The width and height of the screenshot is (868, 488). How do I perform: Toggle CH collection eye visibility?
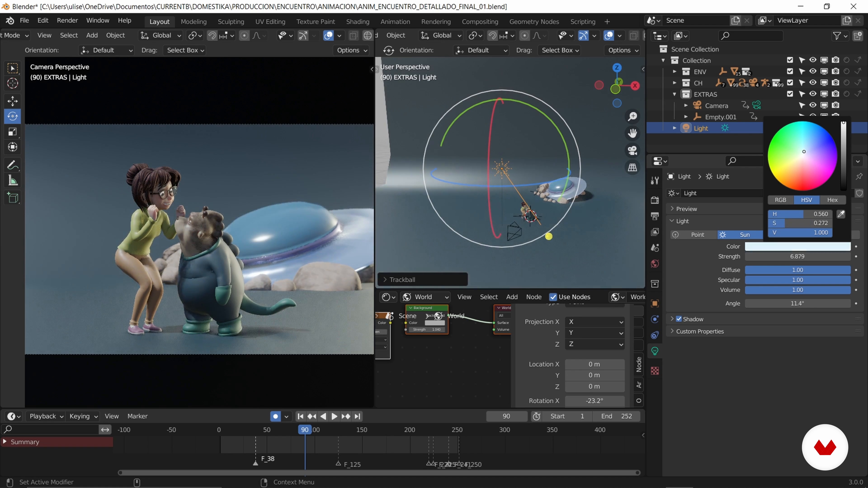(813, 82)
